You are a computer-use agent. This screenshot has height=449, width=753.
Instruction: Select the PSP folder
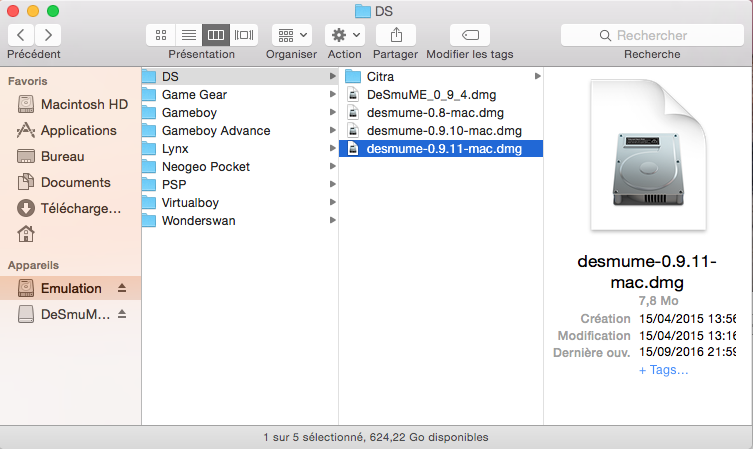pos(240,184)
